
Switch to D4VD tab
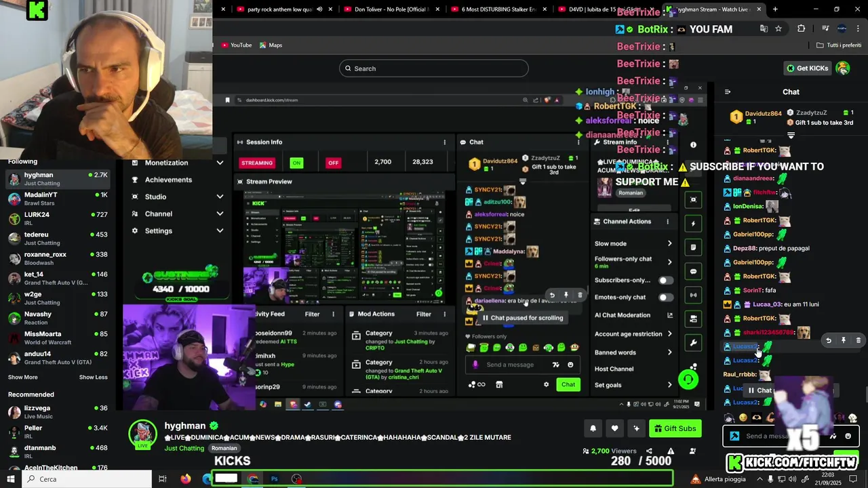pos(606,9)
